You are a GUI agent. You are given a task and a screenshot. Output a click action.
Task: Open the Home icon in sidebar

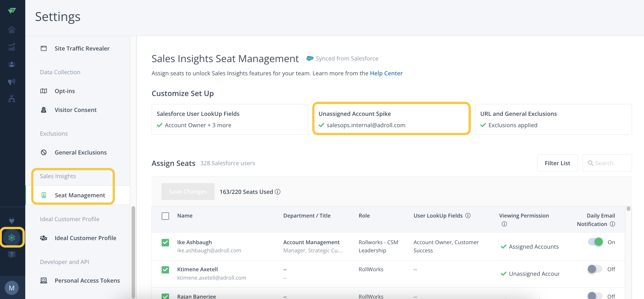[12, 30]
